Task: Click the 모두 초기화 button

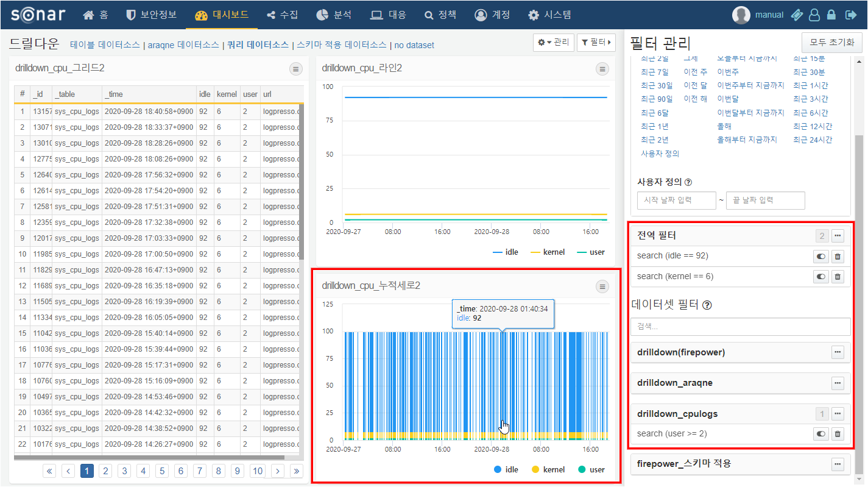Action: coord(832,43)
